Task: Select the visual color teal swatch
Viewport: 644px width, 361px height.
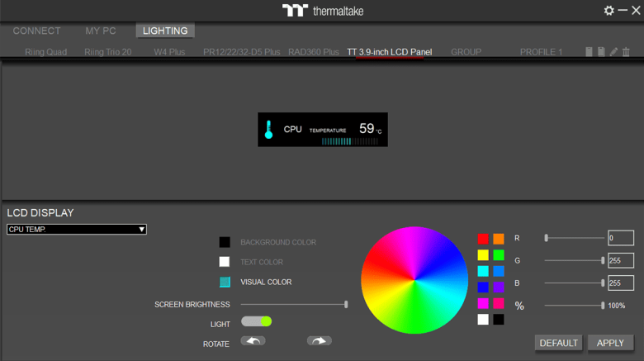Action: 225,282
